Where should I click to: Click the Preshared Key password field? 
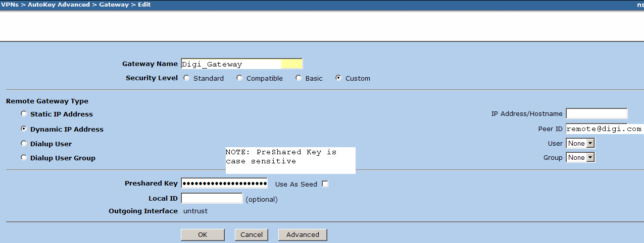(224, 184)
